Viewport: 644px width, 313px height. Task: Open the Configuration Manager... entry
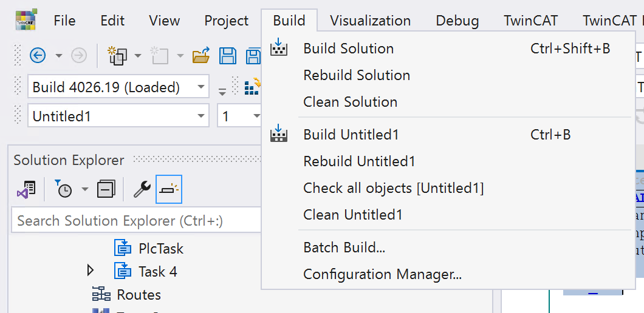coord(382,274)
